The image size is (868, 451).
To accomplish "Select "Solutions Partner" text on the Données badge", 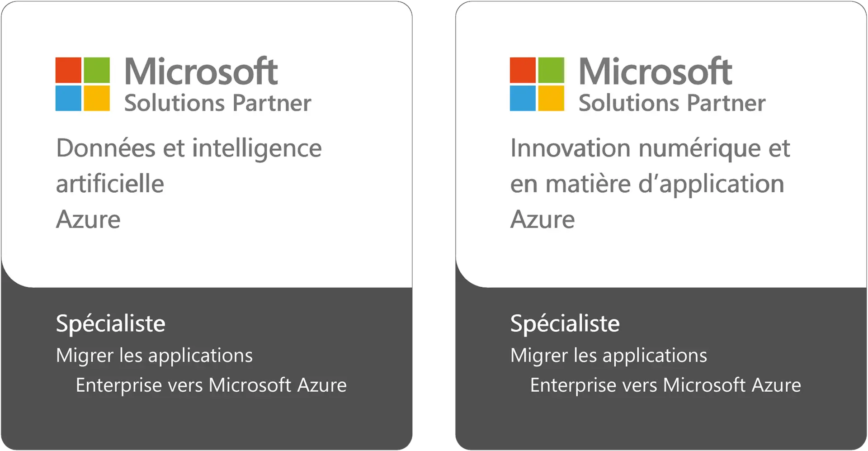I will pyautogui.click(x=217, y=103).
